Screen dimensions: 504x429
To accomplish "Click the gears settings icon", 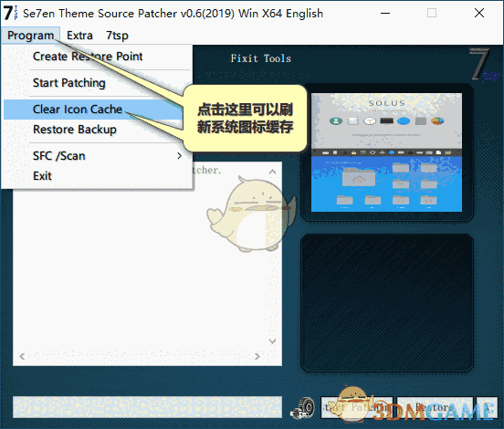I will tap(302, 408).
